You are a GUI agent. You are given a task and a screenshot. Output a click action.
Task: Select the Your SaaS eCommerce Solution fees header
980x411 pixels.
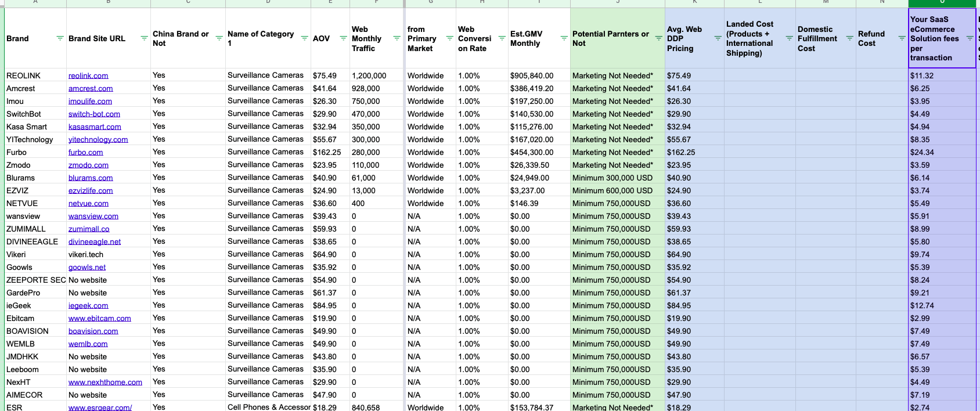[942, 38]
